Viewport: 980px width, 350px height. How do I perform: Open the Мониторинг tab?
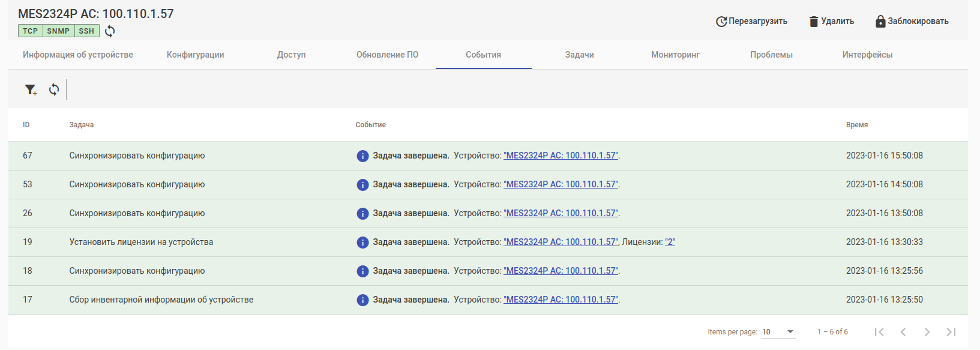tap(675, 55)
